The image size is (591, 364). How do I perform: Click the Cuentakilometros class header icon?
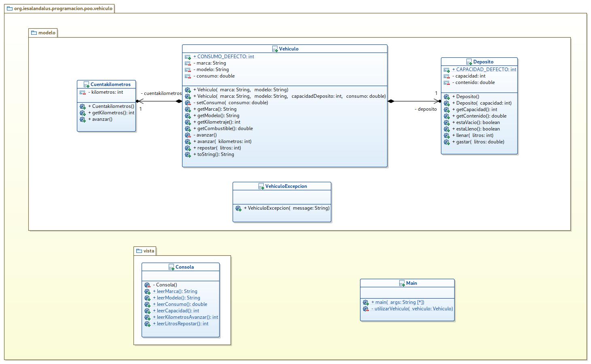pyautogui.click(x=87, y=84)
